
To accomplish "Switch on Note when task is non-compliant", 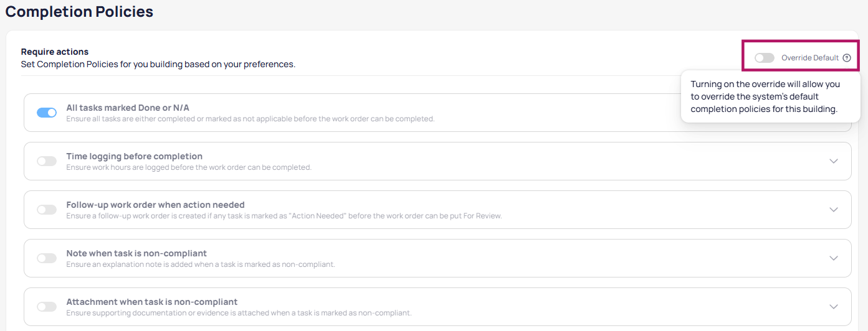I will [x=47, y=258].
